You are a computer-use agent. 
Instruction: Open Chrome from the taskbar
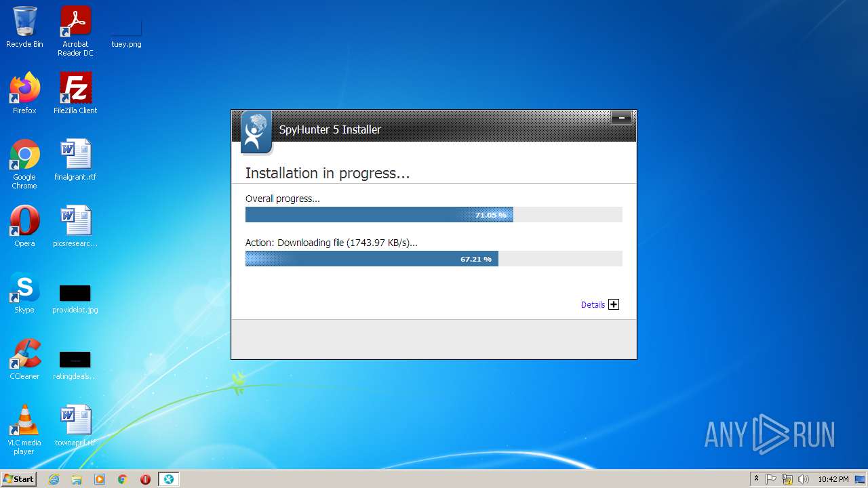(x=123, y=479)
